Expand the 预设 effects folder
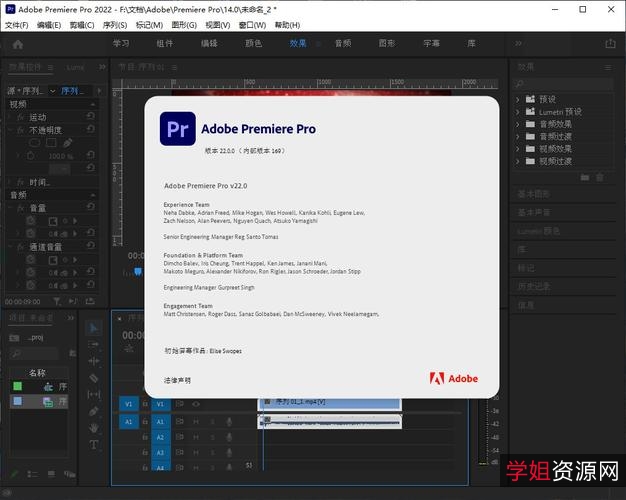Image resolution: width=626 pixels, height=500 pixels. pos(517,99)
